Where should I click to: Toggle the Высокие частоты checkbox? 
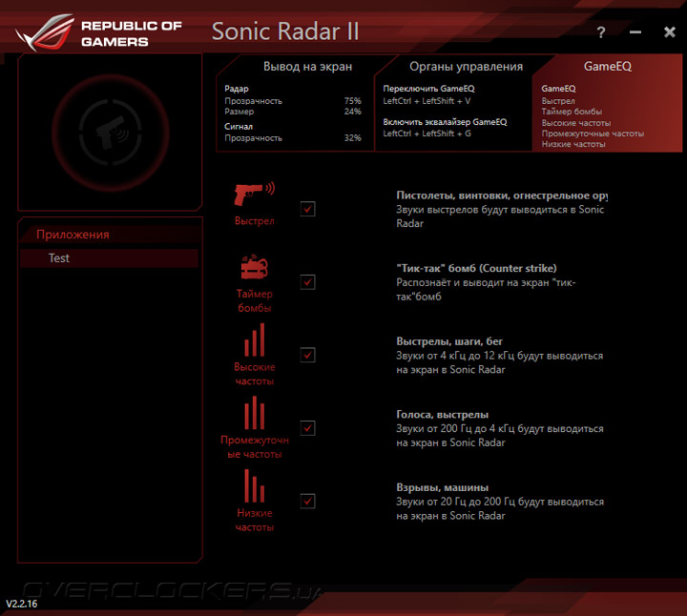pos(308,355)
